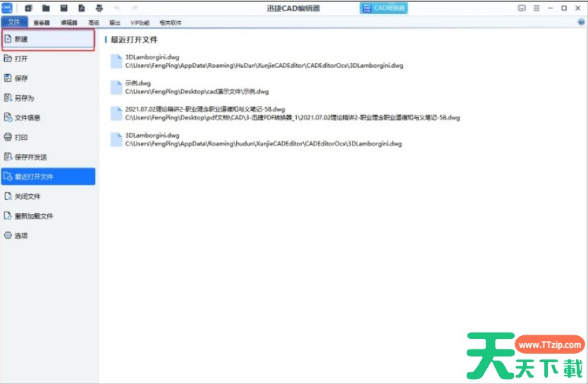Choose 关闭文件 in the file sidebar
Viewport: 588px width, 384px height.
click(48, 196)
